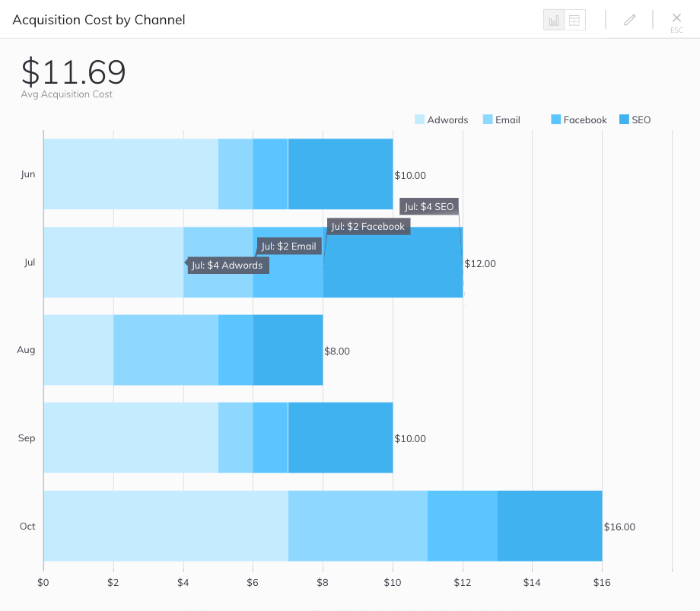Image resolution: width=700 pixels, height=611 pixels.
Task: Toggle the Adwords legend swatch
Action: (x=419, y=119)
